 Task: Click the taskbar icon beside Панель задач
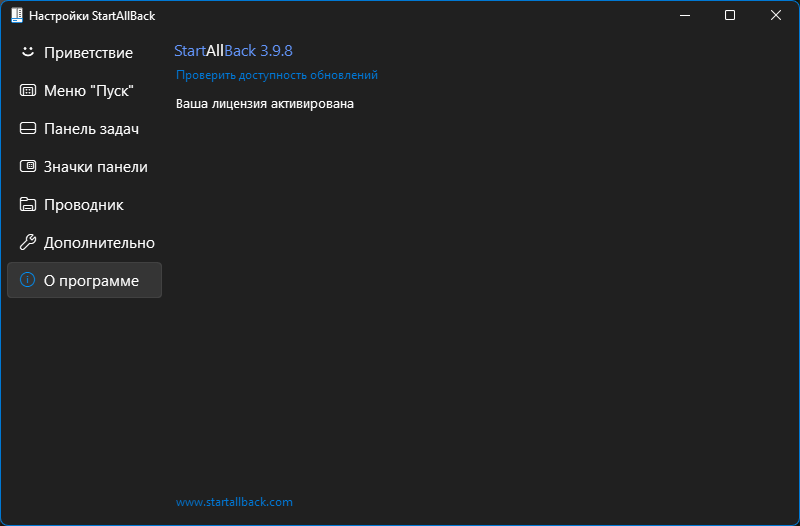pos(28,128)
